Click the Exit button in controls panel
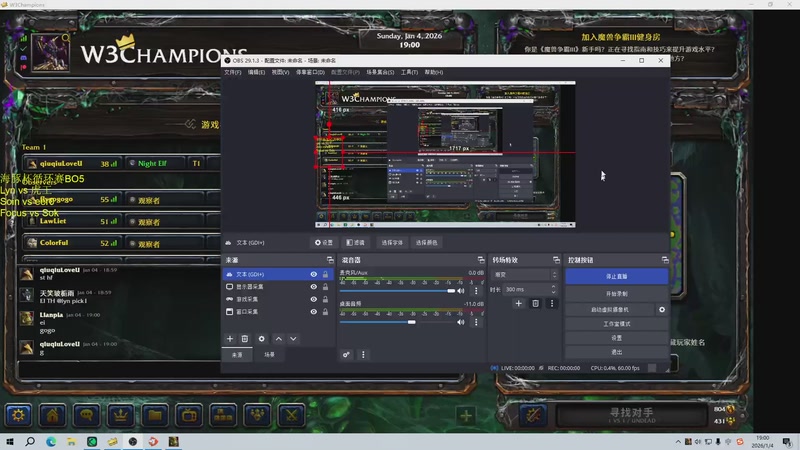The image size is (800, 450). pos(616,352)
